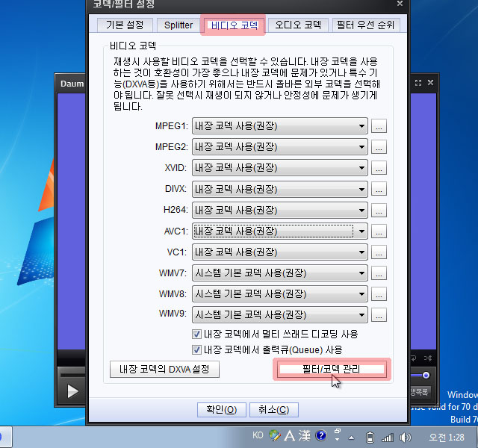Open the language bar help icon
This screenshot has height=448, width=478.
click(x=321, y=436)
